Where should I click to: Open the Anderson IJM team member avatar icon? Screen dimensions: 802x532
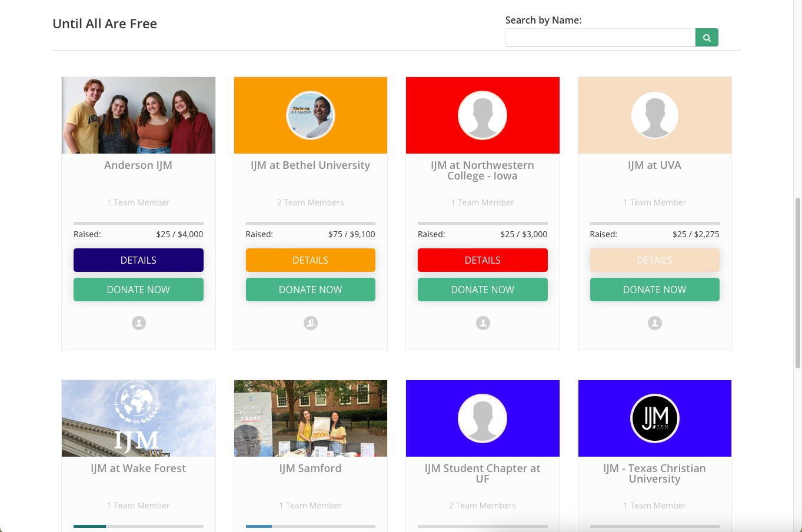click(x=139, y=323)
